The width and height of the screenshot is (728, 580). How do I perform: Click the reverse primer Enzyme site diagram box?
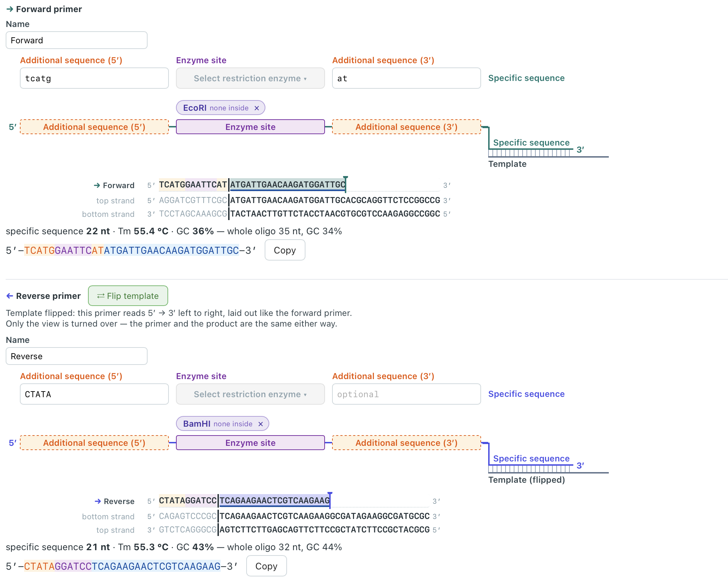250,443
